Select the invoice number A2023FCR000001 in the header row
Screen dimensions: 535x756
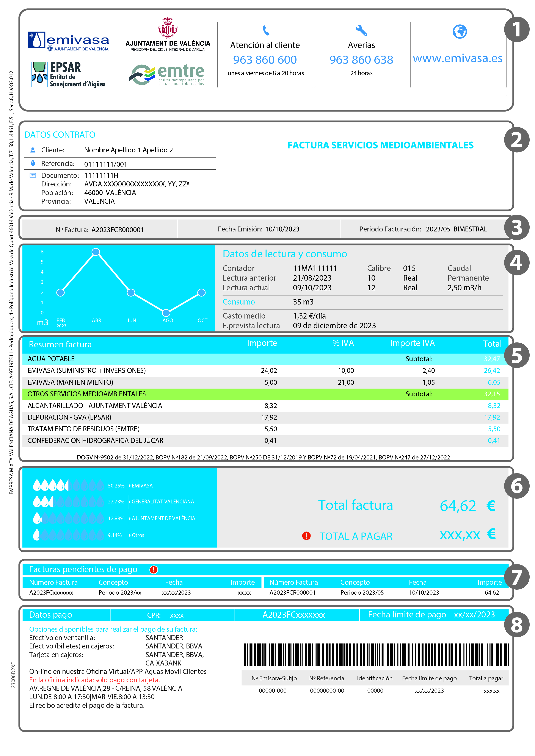point(117,230)
